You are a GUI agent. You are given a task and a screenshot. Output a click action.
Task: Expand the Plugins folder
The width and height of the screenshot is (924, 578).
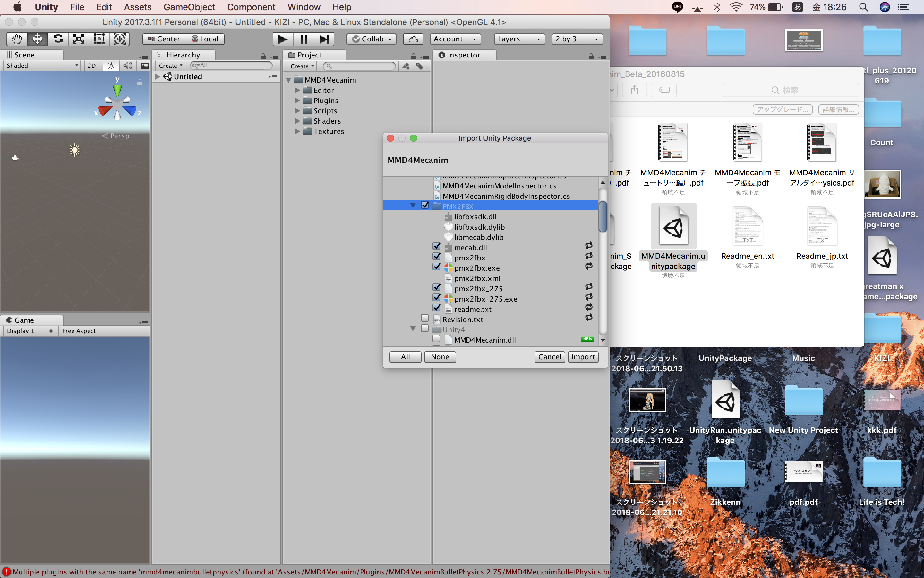click(x=297, y=101)
